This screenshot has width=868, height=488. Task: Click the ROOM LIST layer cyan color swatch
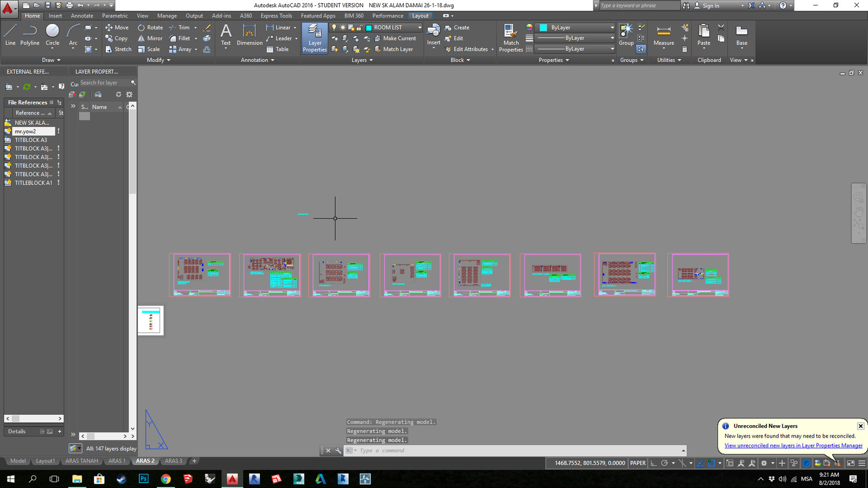pos(369,28)
